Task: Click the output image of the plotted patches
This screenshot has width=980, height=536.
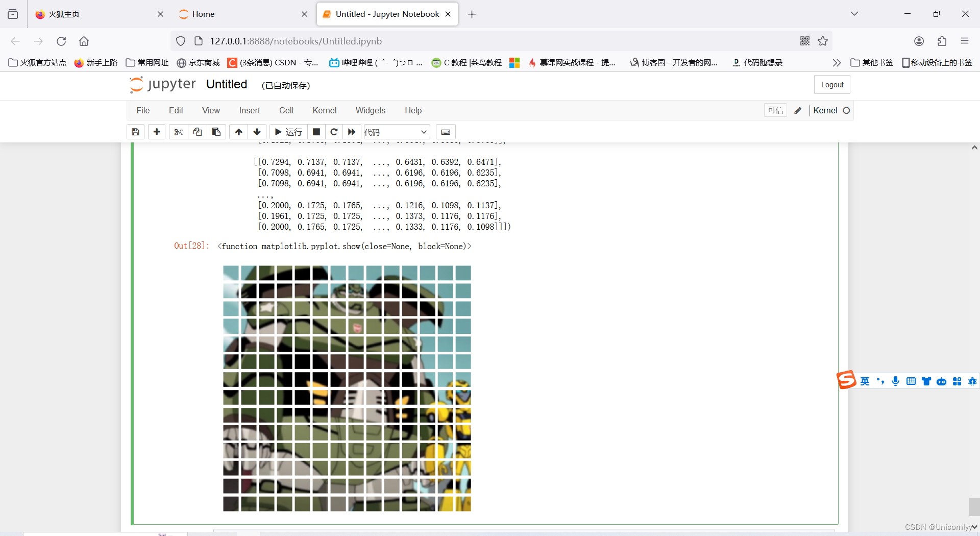Action: pos(347,388)
